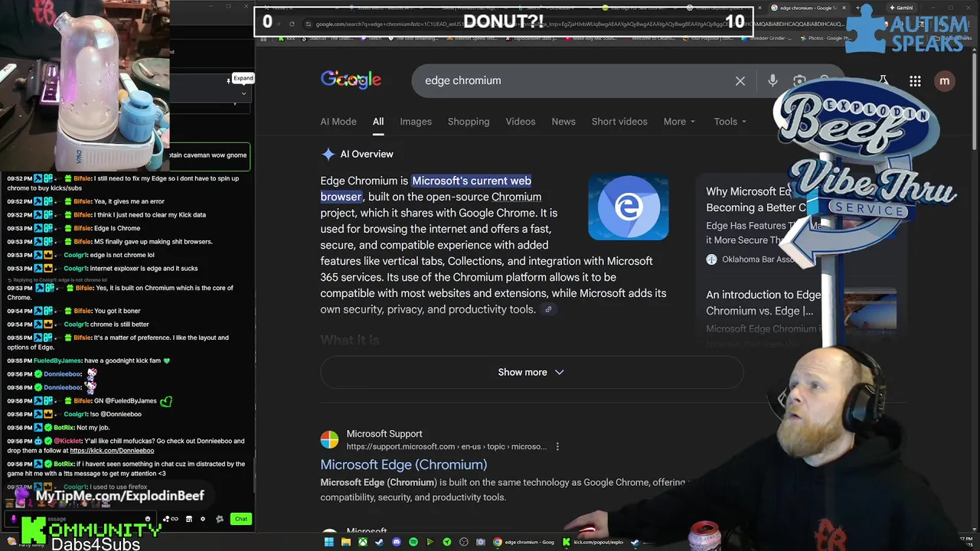The width and height of the screenshot is (980, 551).
Task: Switch to Short videos tab
Action: click(619, 122)
